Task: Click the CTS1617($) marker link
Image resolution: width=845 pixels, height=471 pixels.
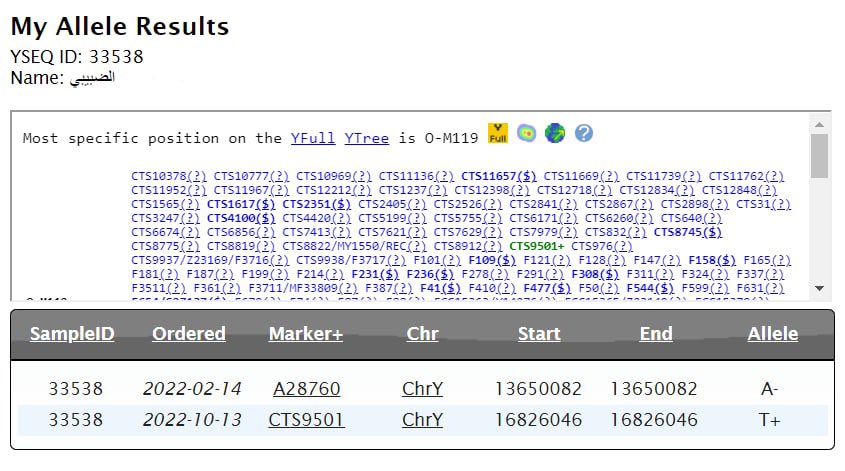Action: pyautogui.click(x=241, y=204)
